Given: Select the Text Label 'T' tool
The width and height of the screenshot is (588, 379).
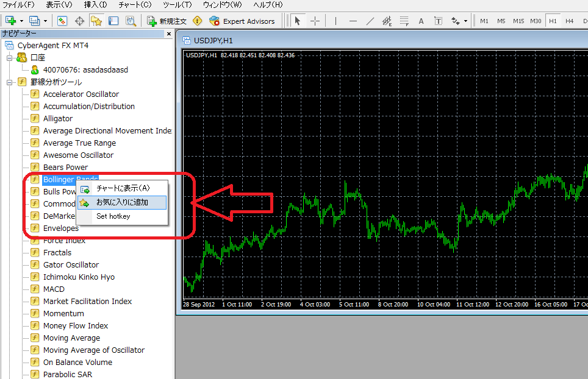Looking at the screenshot, I should tap(438, 21).
